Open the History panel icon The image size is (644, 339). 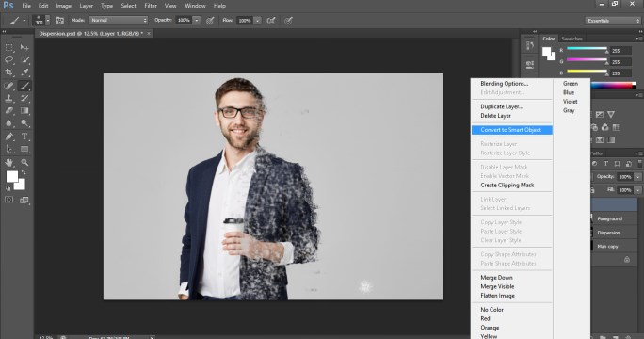pyautogui.click(x=530, y=46)
